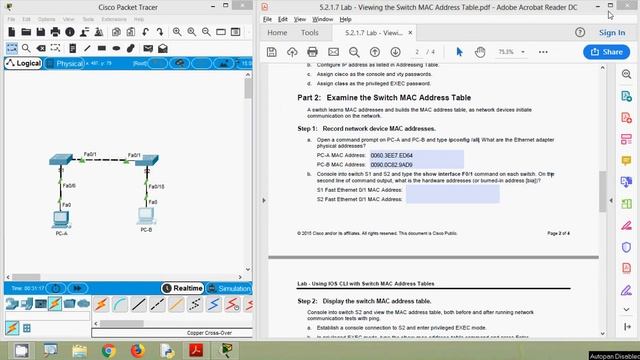Choose the Copper Straight-Through cable
640x360 pixels.
[139, 304]
